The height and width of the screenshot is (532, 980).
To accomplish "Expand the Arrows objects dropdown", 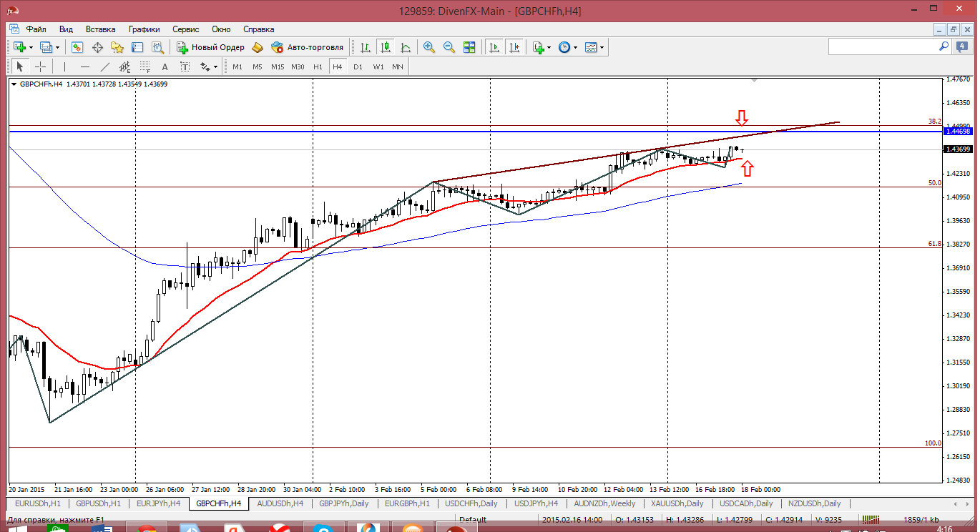I will tap(215, 67).
